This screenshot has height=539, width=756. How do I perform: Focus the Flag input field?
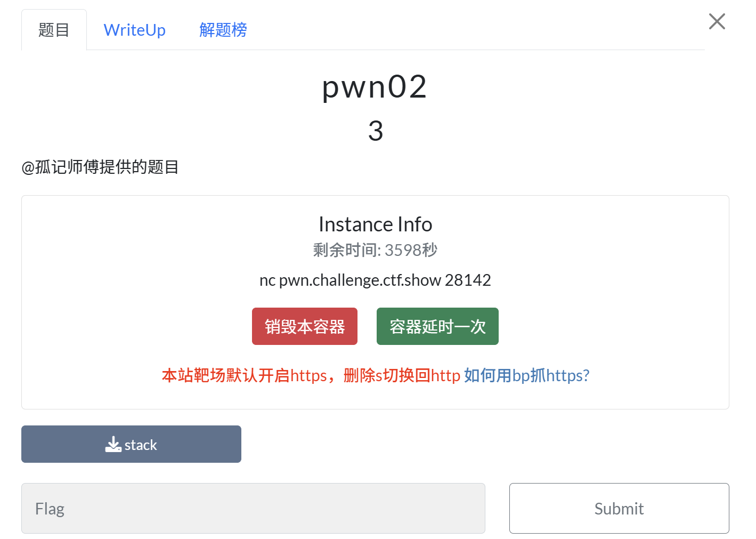(x=253, y=509)
